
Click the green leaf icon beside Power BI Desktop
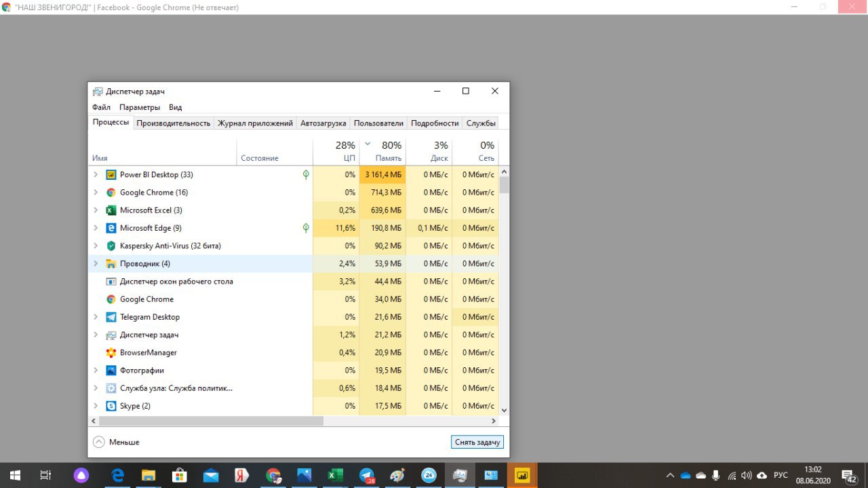point(306,174)
